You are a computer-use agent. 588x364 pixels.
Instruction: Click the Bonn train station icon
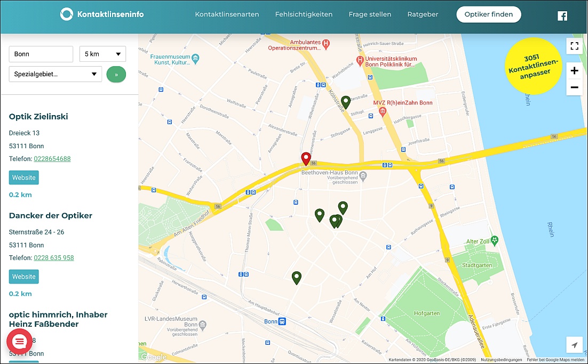pyautogui.click(x=282, y=321)
